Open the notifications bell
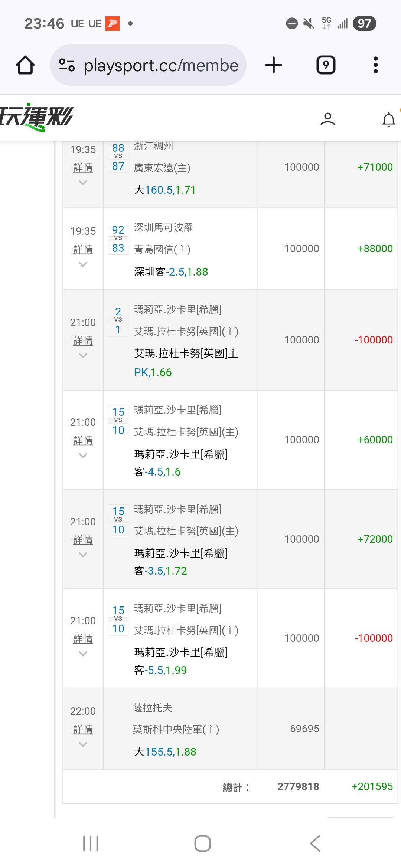Image resolution: width=401 pixels, height=868 pixels. (x=388, y=120)
